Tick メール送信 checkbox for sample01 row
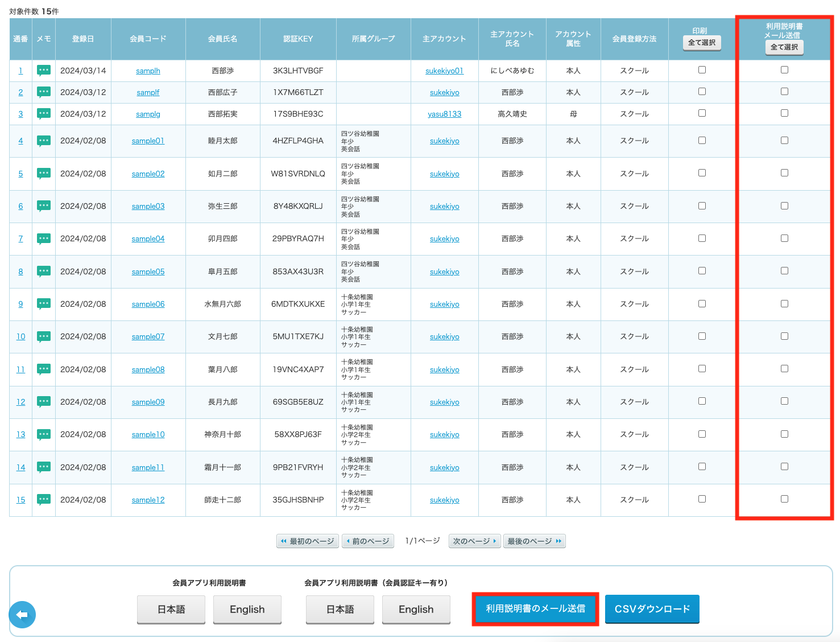Screen dimensions: 840x642 coord(784,140)
